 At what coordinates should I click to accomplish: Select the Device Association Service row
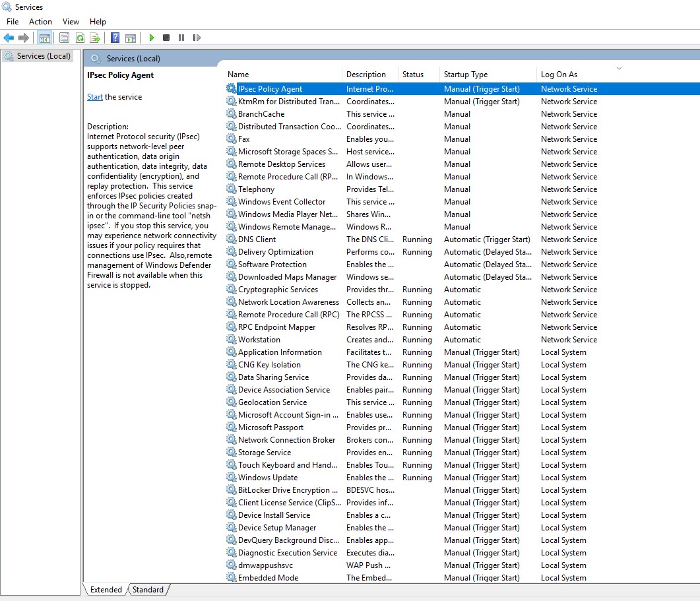[462, 389]
